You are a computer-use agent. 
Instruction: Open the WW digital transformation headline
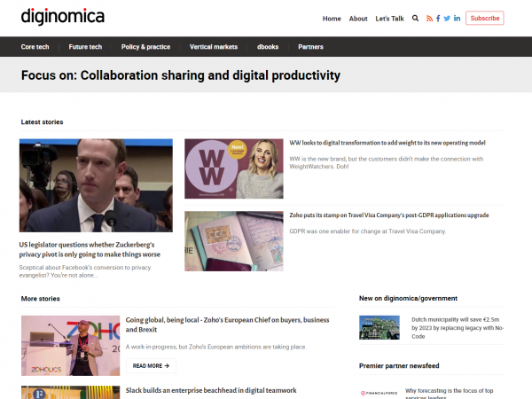[387, 143]
